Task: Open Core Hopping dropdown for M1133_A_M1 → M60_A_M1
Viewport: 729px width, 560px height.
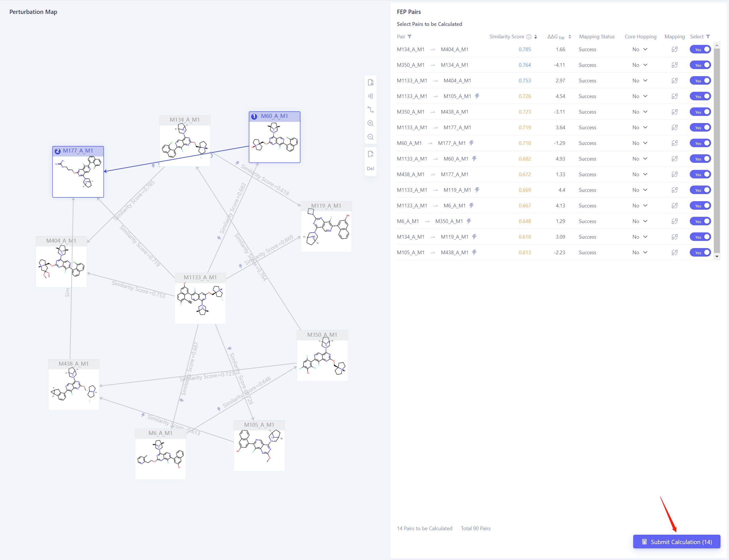Action: (x=640, y=159)
